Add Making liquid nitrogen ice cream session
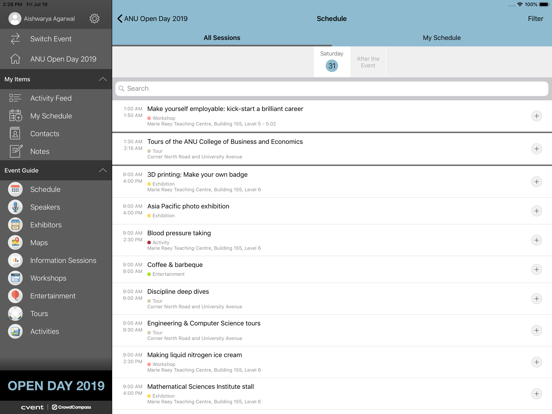This screenshot has width=552, height=414. pyautogui.click(x=536, y=362)
